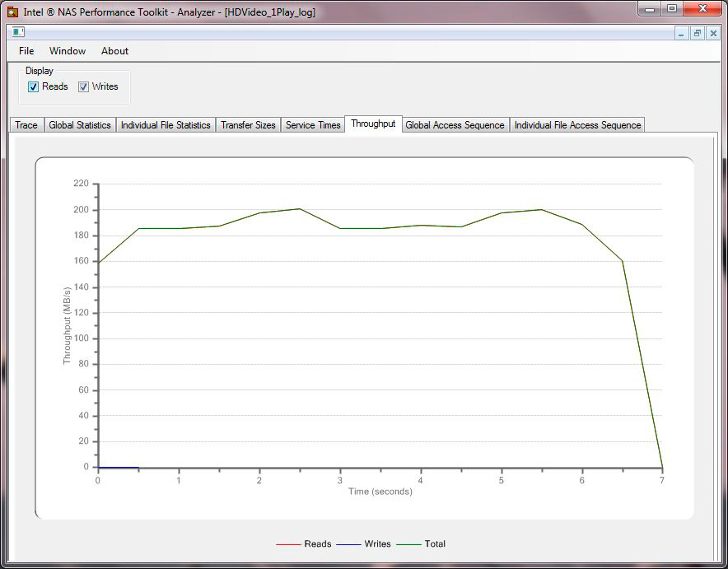Open the Individual File Statistics tab
The height and width of the screenshot is (569, 728).
click(x=166, y=125)
